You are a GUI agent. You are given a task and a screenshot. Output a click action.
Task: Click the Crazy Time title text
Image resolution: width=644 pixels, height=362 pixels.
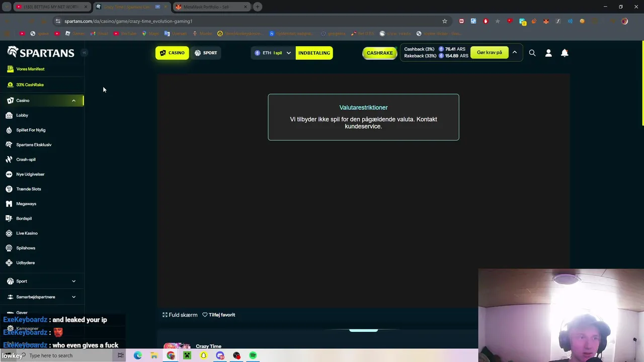click(x=209, y=346)
